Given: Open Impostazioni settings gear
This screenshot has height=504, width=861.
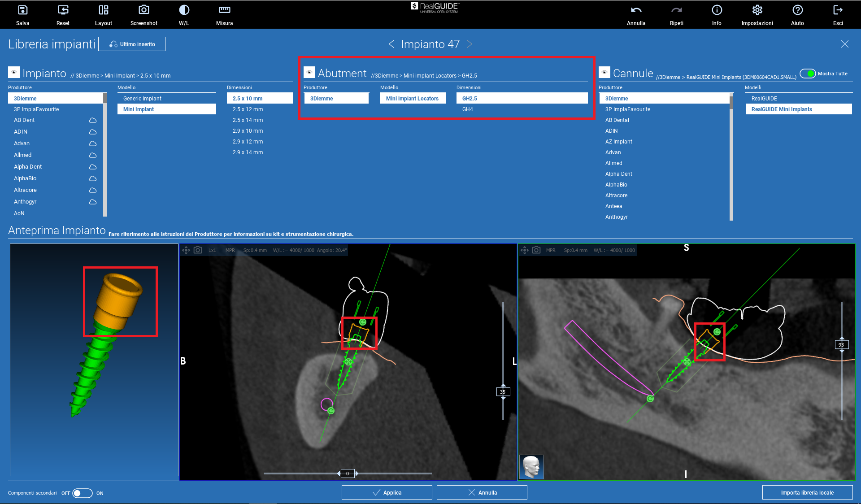Looking at the screenshot, I should point(757,10).
